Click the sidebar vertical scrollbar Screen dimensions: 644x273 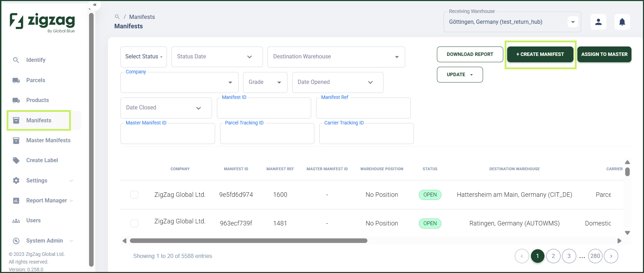91,140
